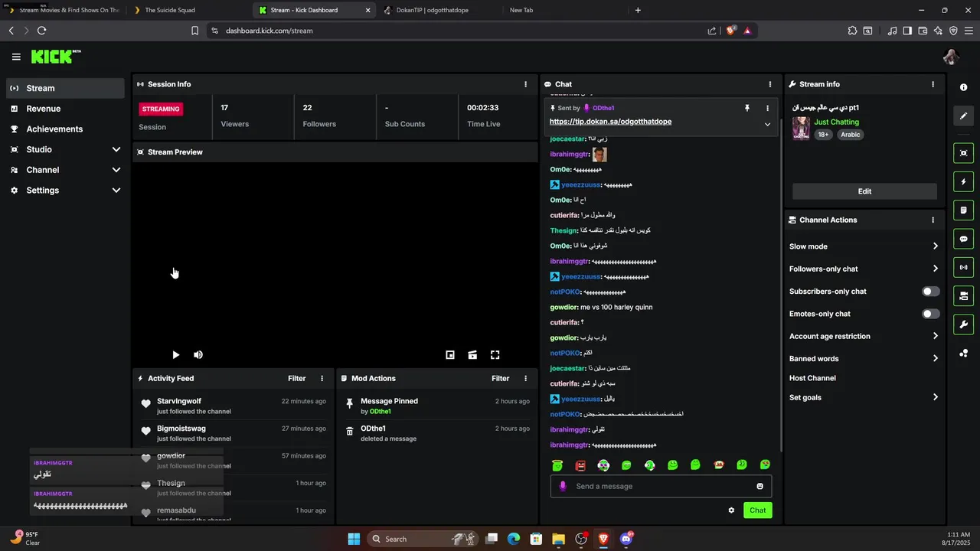The height and width of the screenshot is (551, 980).
Task: Click the chat bubble icon in right sidebar
Action: tap(963, 239)
